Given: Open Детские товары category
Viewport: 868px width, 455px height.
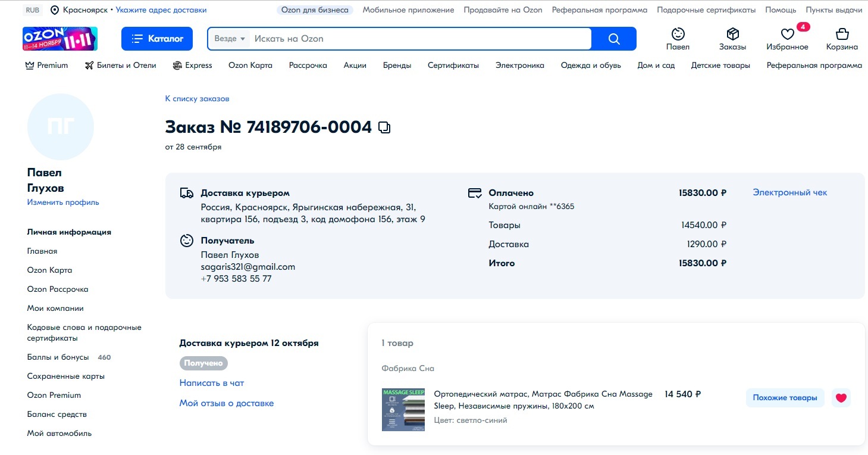Looking at the screenshot, I should tap(720, 66).
